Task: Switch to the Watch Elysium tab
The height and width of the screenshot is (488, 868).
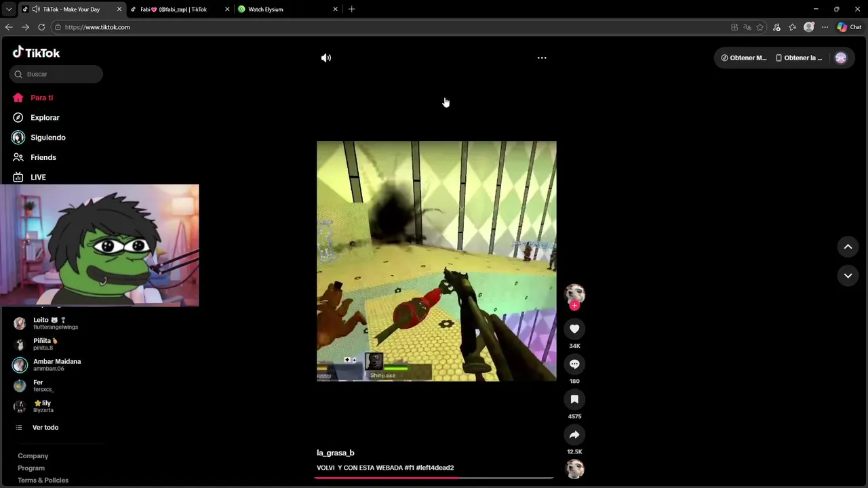Action: pos(288,9)
